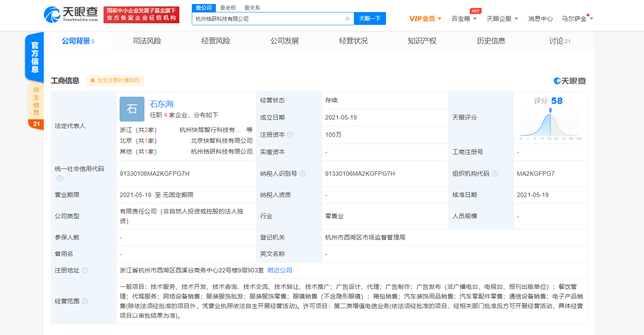Open 杭州桔研科技有限公司 link in representative list
Screen dimensions: 644x335
222,152
